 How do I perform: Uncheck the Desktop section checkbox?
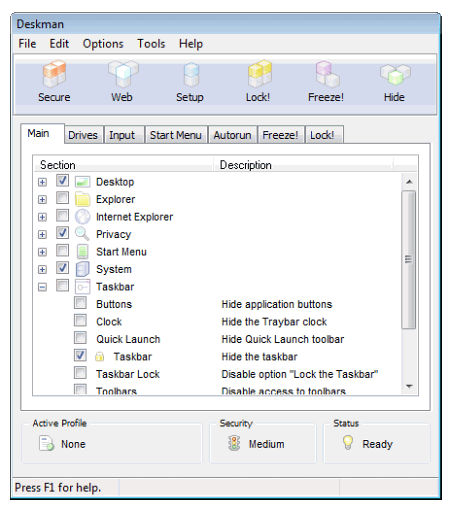[63, 181]
